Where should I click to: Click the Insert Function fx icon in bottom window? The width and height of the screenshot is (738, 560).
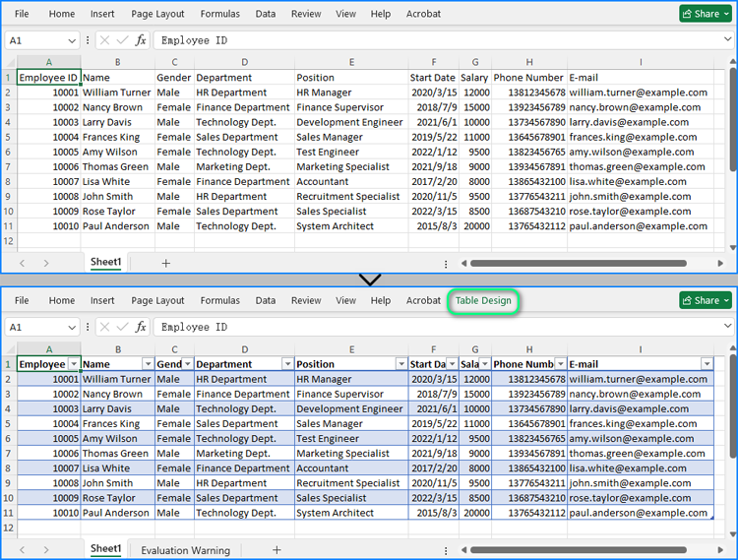tap(141, 327)
